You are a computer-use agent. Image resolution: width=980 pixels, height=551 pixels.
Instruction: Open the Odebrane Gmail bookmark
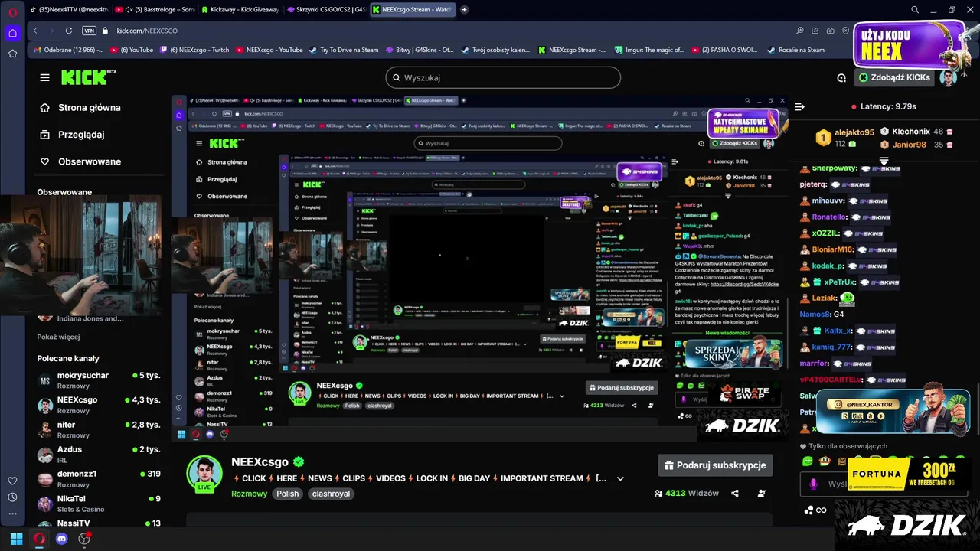tap(67, 50)
